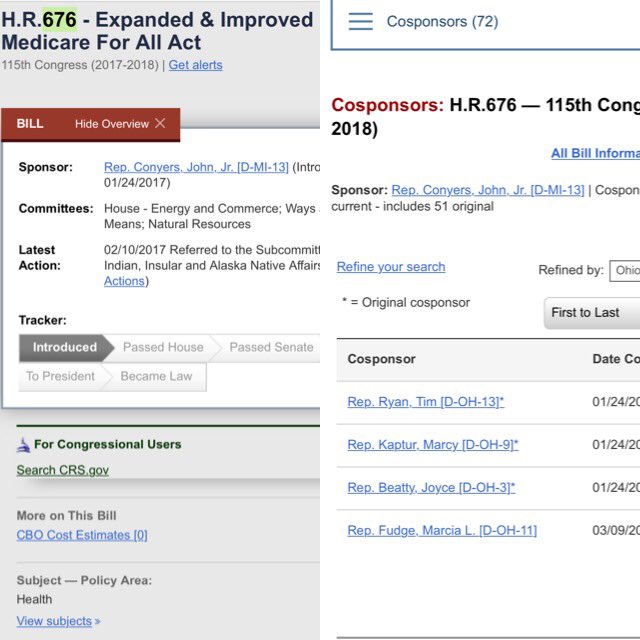Click the Get alerts link
640x640 pixels.
click(x=196, y=65)
